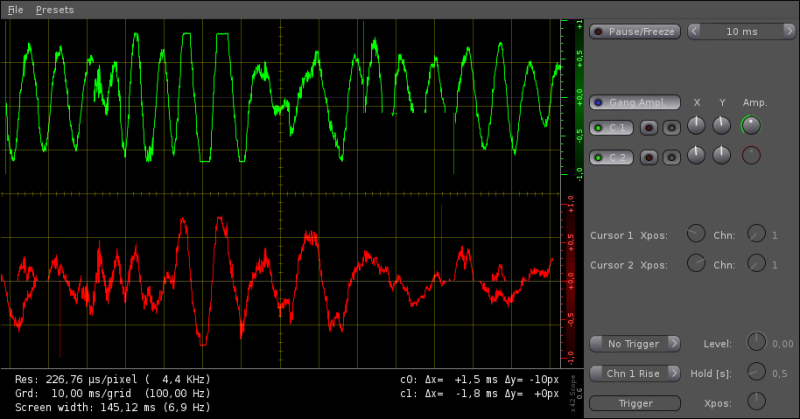Decrease time base with left arrow
The image size is (800, 419).
click(694, 32)
